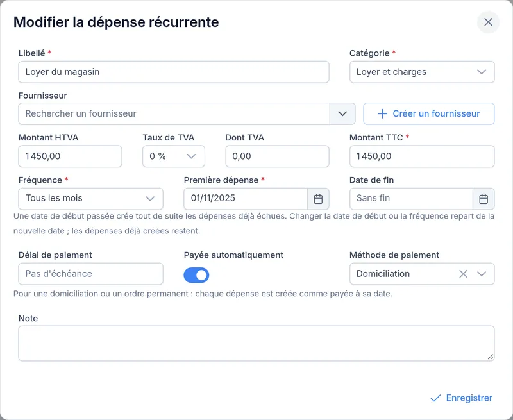Close the recurring expense dialog

point(488,22)
